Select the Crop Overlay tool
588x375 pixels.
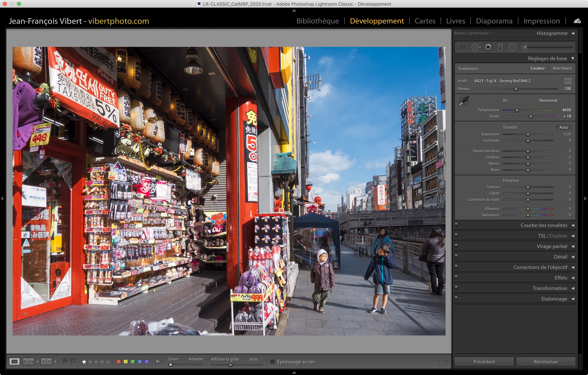click(462, 47)
